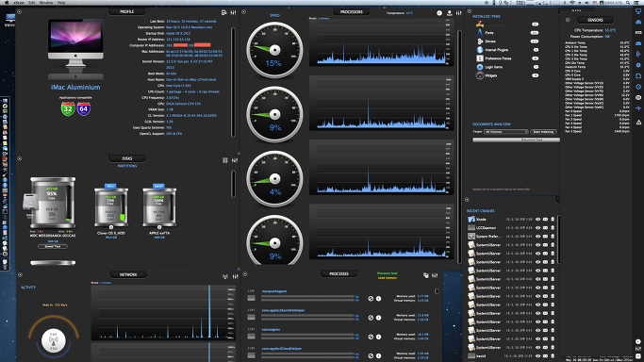Select the clock icon in right sidebar

tap(638, 87)
